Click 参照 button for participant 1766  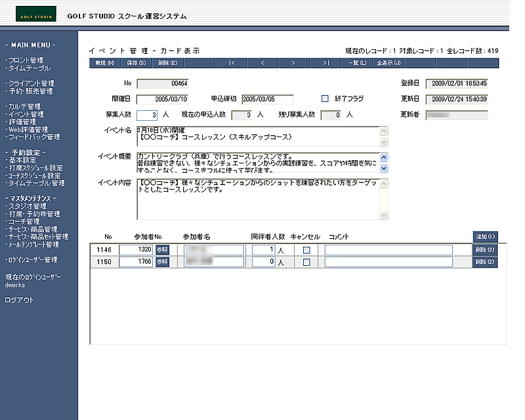162,262
